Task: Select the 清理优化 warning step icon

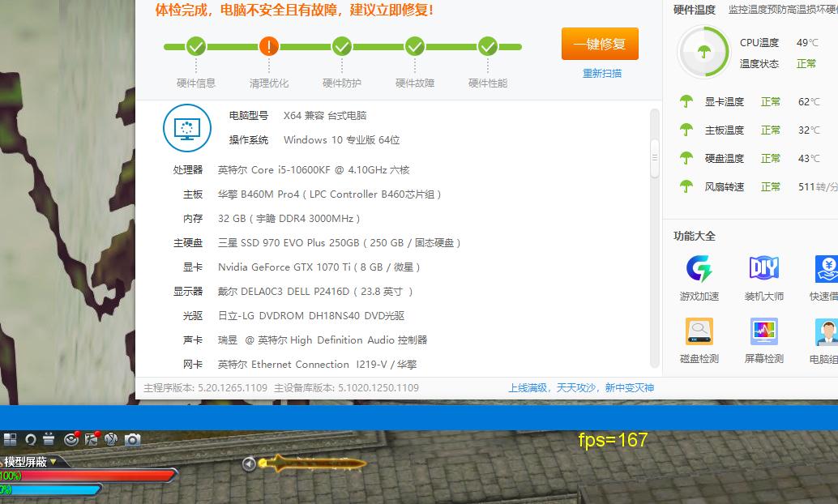Action: 269,46
